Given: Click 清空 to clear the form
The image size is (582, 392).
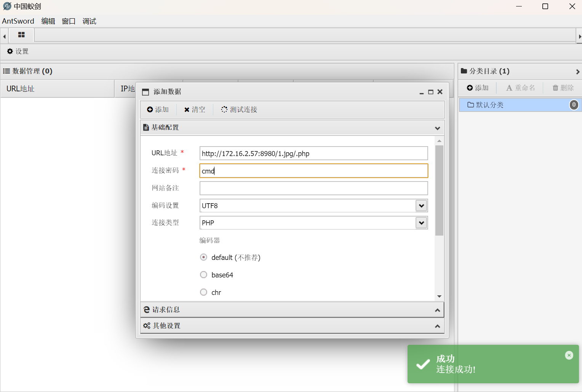Looking at the screenshot, I should point(195,110).
